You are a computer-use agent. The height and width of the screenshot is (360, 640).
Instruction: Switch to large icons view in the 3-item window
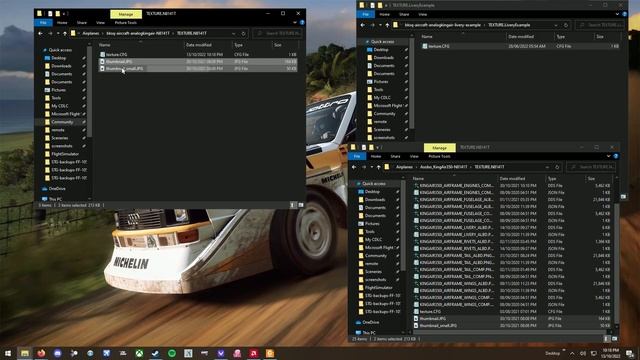301,205
